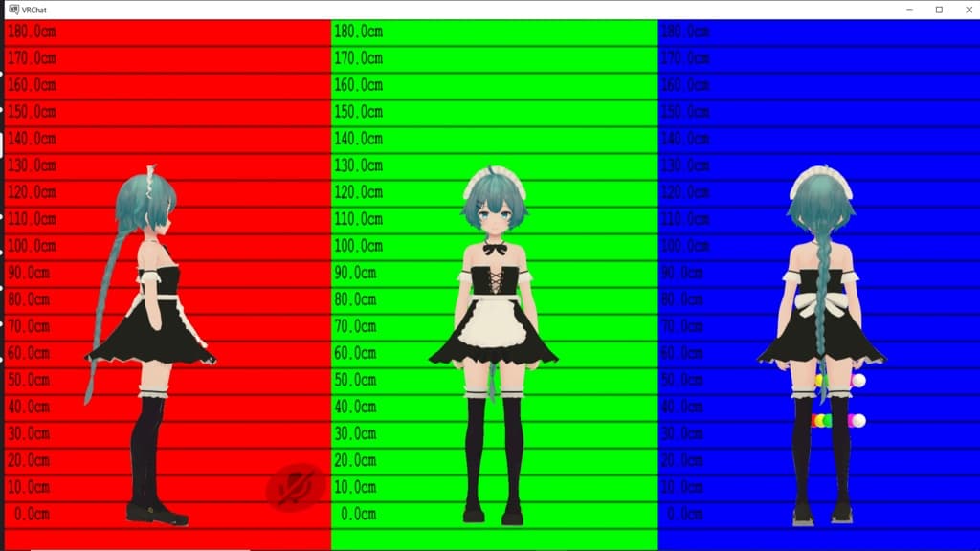This screenshot has width=980, height=551.
Task: Click the 150.0cm label in red panel
Action: click(x=32, y=112)
